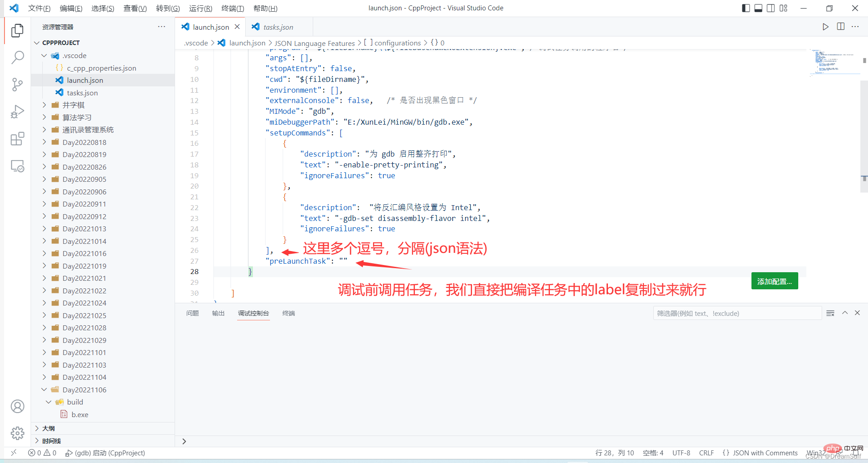This screenshot has width=868, height=463.
Task: Toggle the bottom panel visibility
Action: (758, 8)
